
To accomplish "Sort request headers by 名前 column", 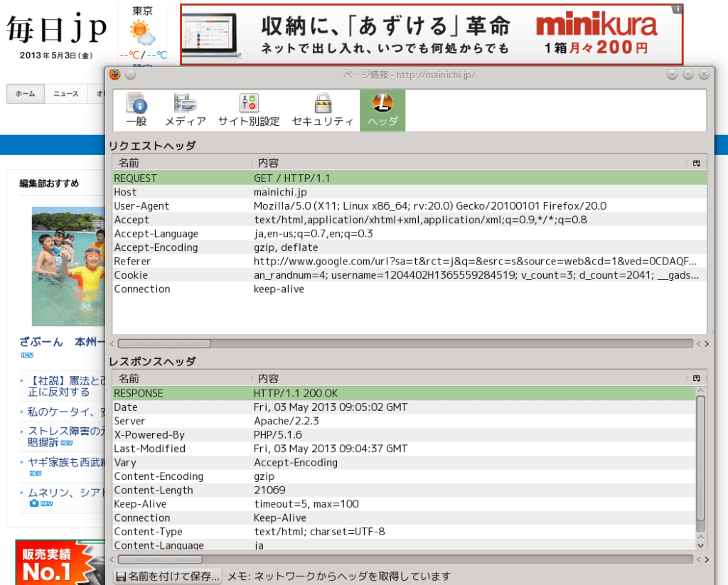I will 181,163.
